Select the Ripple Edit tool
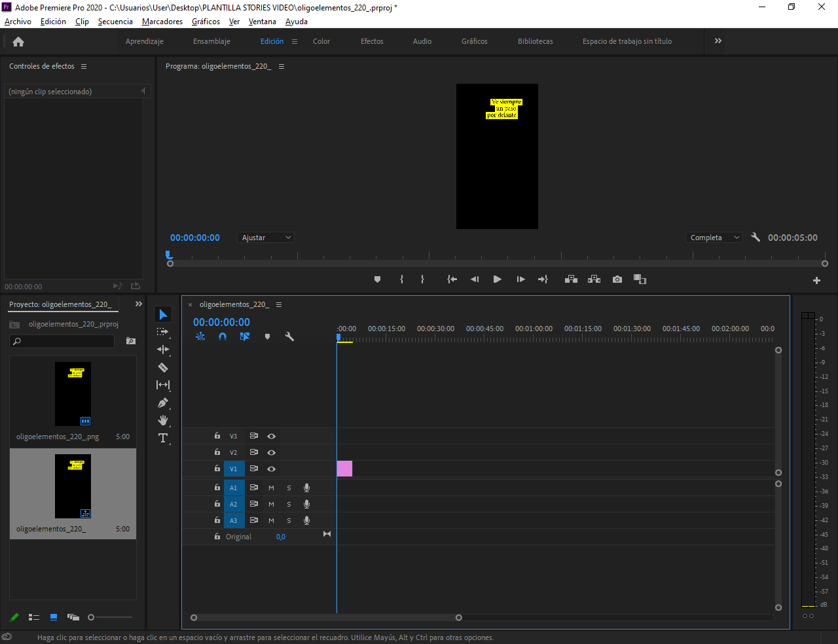 [x=163, y=349]
